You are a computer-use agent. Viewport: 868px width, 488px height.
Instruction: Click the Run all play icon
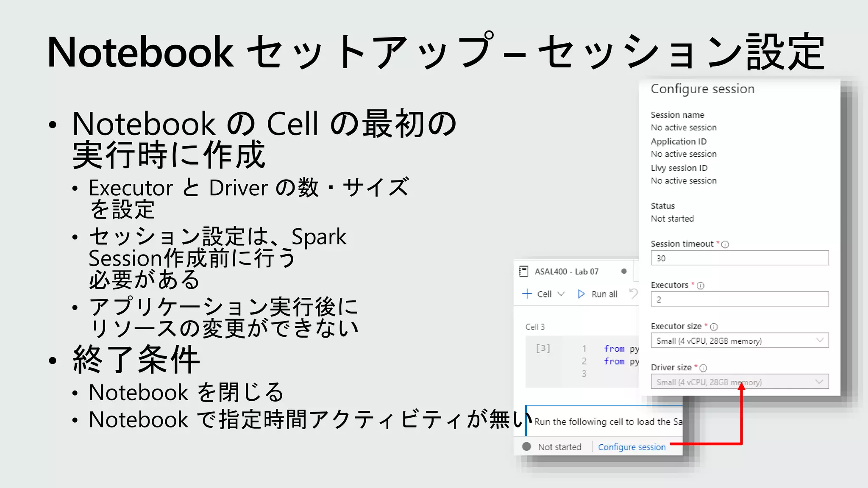(581, 294)
